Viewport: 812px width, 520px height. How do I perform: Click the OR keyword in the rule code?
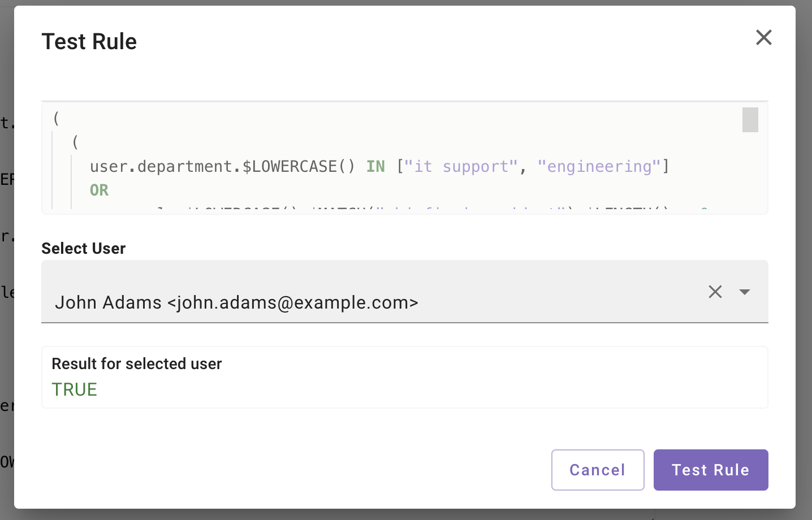click(x=99, y=190)
